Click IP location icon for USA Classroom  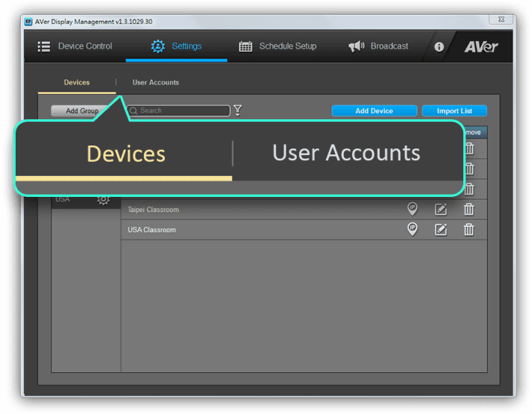pos(412,229)
